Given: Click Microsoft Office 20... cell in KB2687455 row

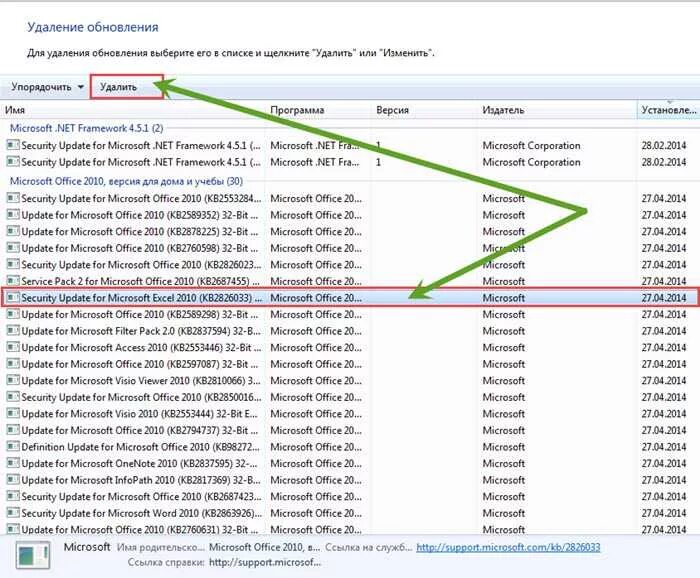Looking at the screenshot, I should tap(316, 281).
